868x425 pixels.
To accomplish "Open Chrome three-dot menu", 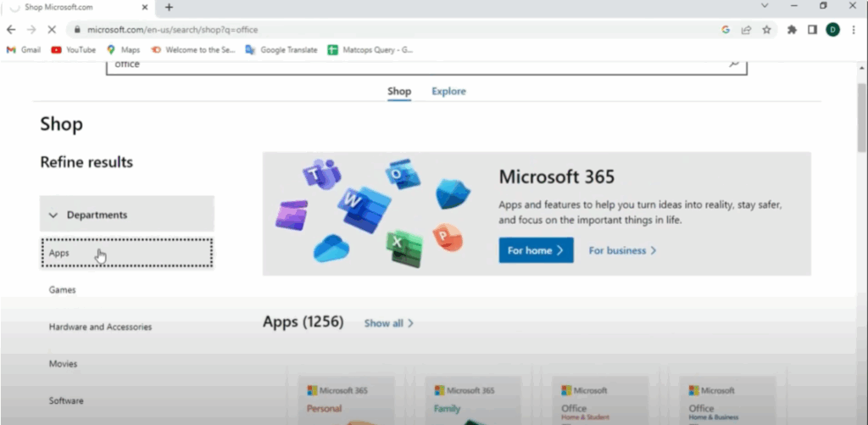I will [x=854, y=30].
